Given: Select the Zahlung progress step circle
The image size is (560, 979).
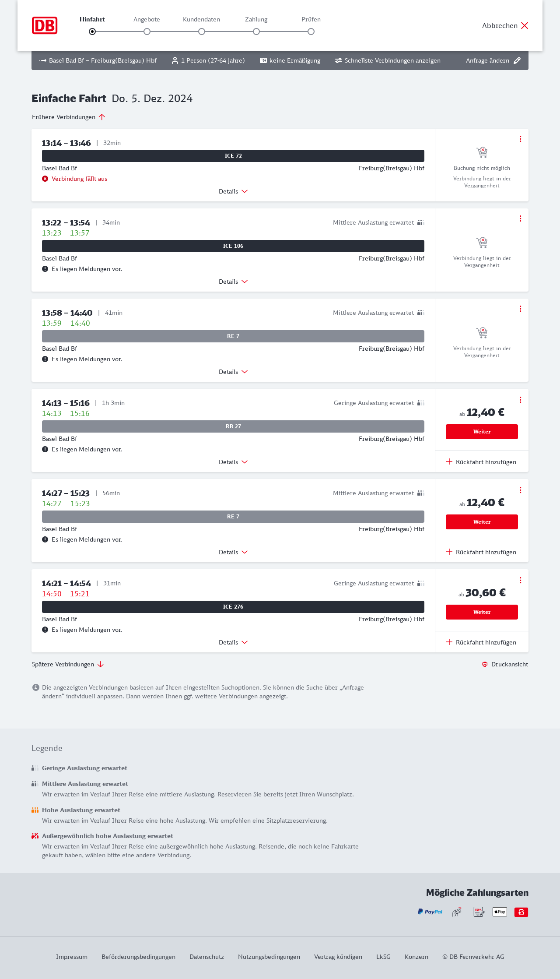Looking at the screenshot, I should tap(256, 32).
